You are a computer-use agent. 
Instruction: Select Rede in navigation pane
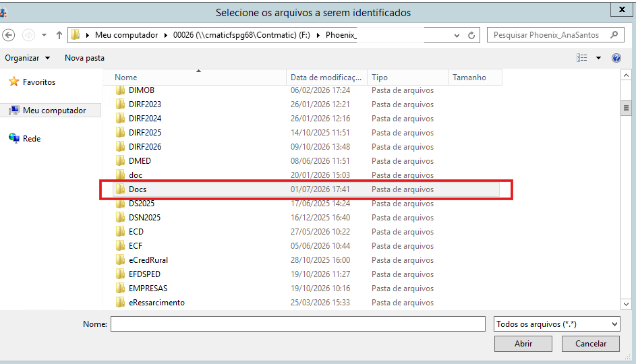tap(32, 139)
